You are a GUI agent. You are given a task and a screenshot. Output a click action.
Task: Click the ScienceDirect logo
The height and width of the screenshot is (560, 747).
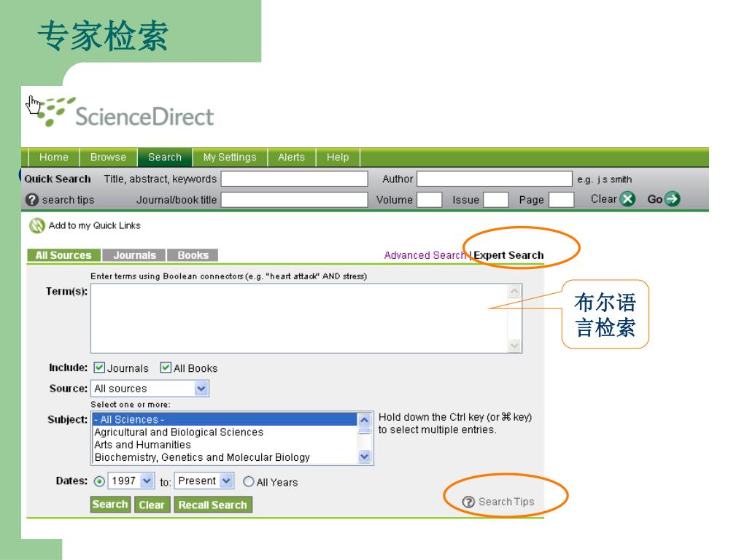coord(125,113)
